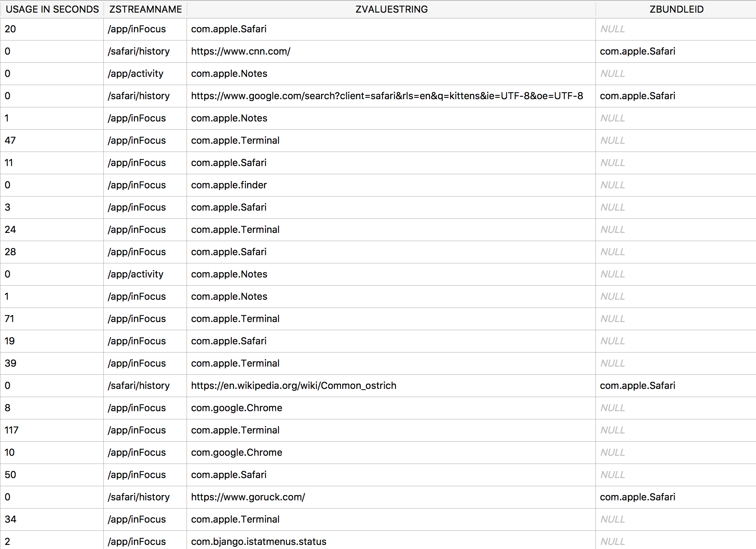Click the Common_ostrich Wikipedia URL cell
The image size is (756, 549).
(x=293, y=386)
